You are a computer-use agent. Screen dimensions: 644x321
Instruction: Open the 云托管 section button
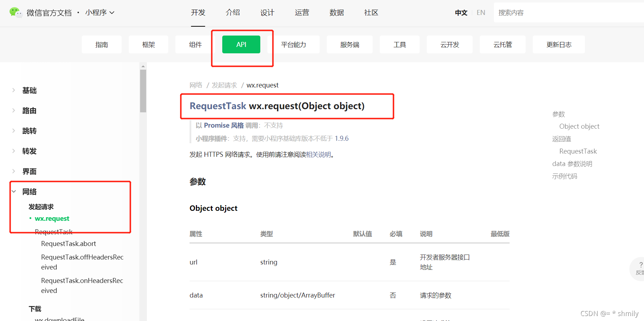(502, 44)
